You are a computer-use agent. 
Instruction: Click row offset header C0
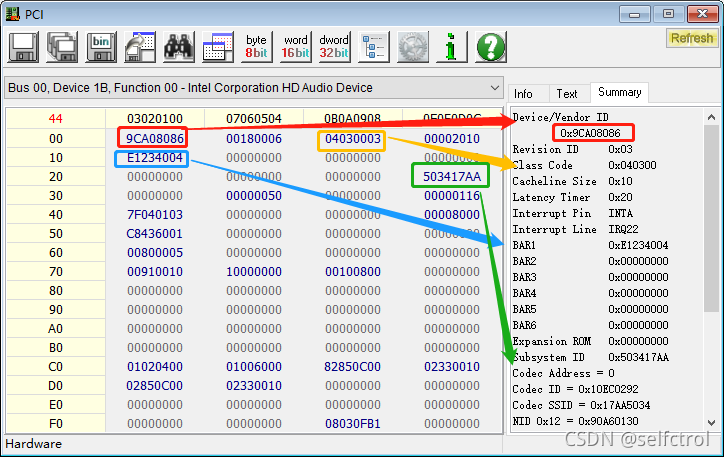point(55,367)
